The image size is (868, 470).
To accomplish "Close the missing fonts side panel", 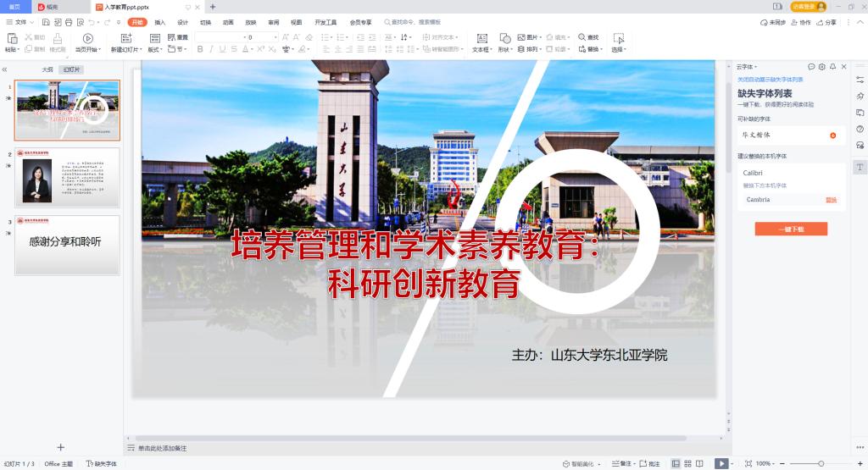I will click(843, 66).
